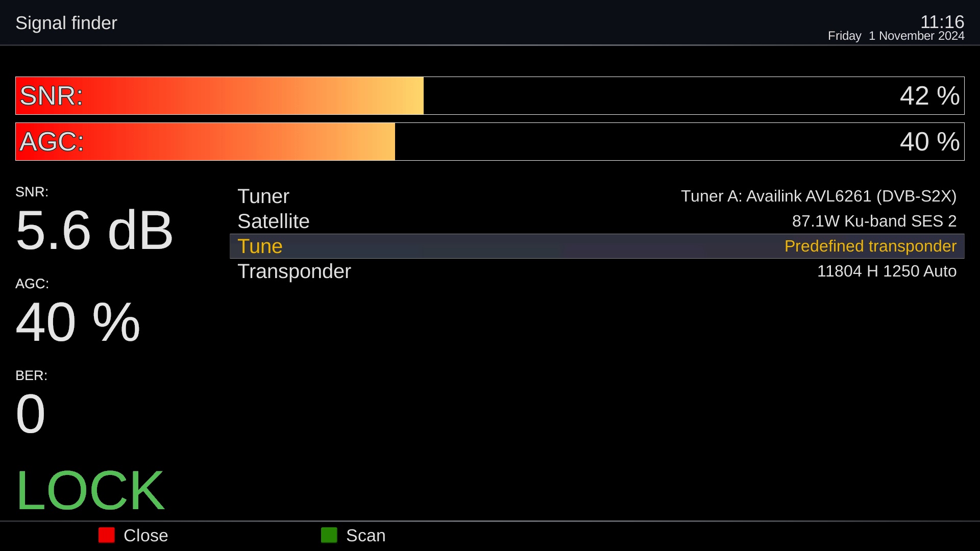Click the 5.6 dB SNR reading
980x551 pixels.
coord(94,231)
